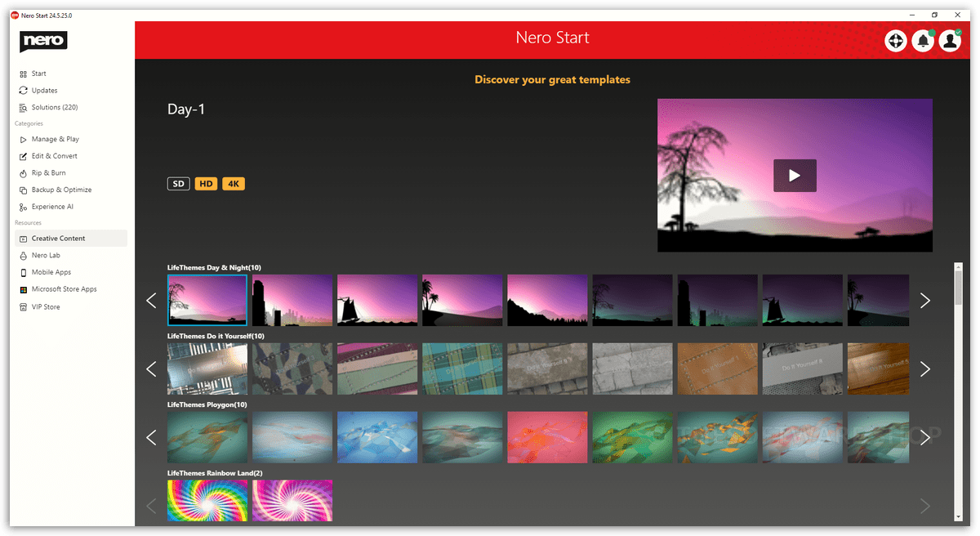This screenshot has height=536, width=980.
Task: Open Backup & Optimize via its icon
Action: point(24,190)
